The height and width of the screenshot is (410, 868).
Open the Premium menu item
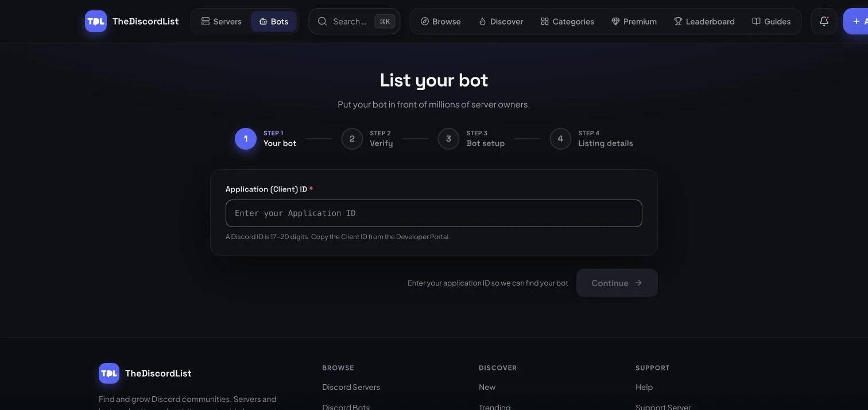[x=634, y=21]
